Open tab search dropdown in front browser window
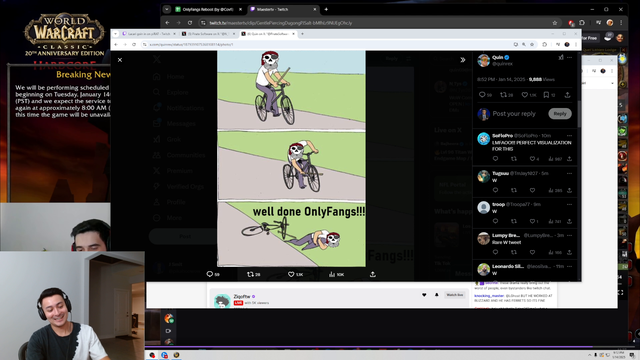The height and width of the screenshot is (360, 640). [115, 34]
